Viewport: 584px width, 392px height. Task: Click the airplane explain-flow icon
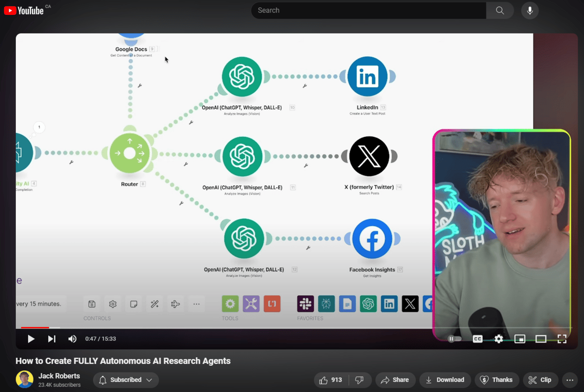(x=175, y=304)
